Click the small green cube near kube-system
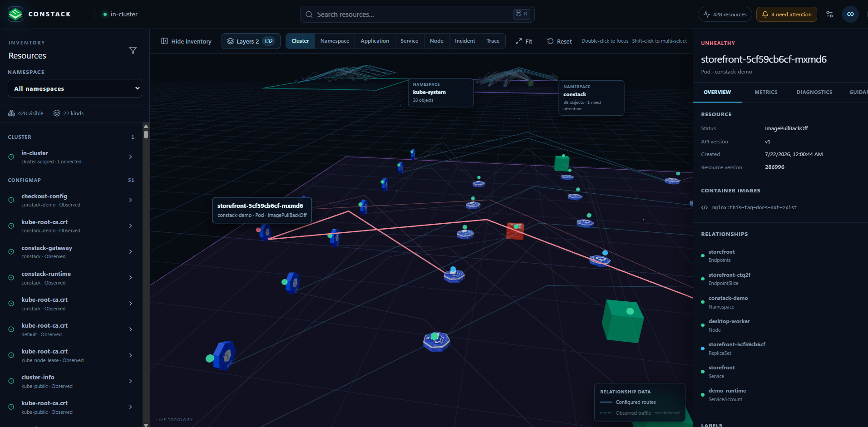The height and width of the screenshot is (427, 868). coord(562,163)
